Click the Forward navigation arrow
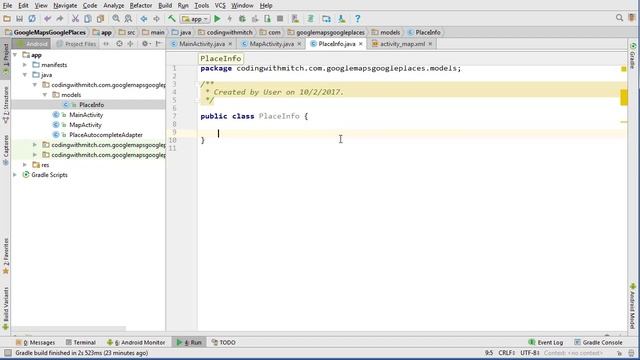This screenshot has width=640, height=360. click(x=156, y=19)
